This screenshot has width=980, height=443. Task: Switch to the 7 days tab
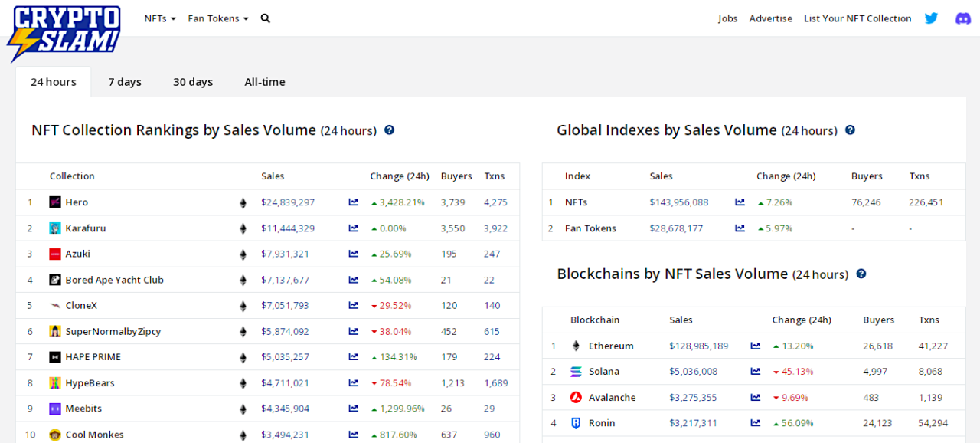point(125,81)
